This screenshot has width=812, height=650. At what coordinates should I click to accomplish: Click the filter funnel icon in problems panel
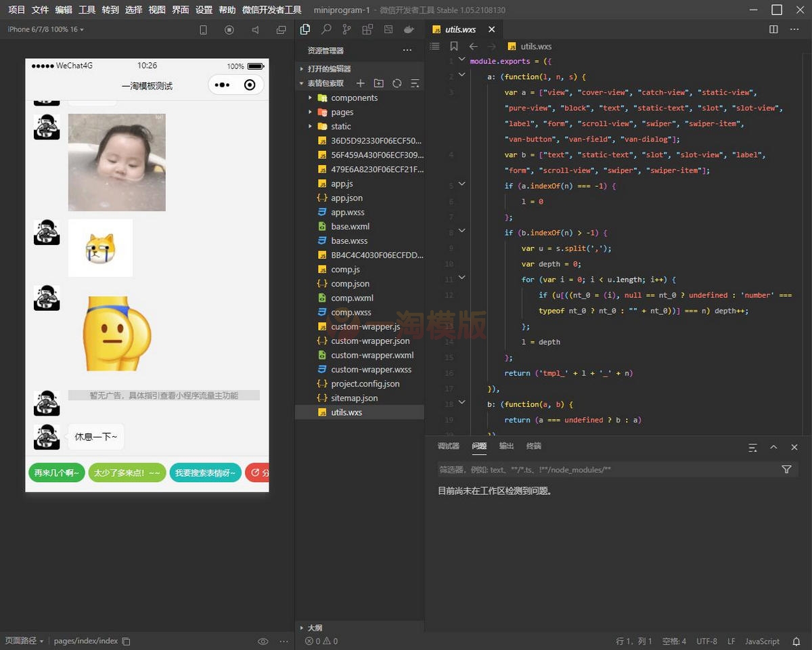786,469
